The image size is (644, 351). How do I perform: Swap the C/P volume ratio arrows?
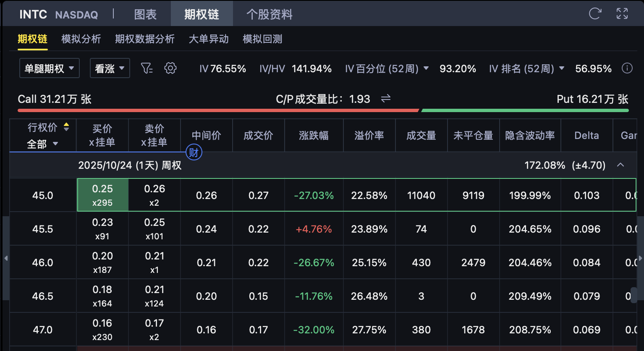385,99
